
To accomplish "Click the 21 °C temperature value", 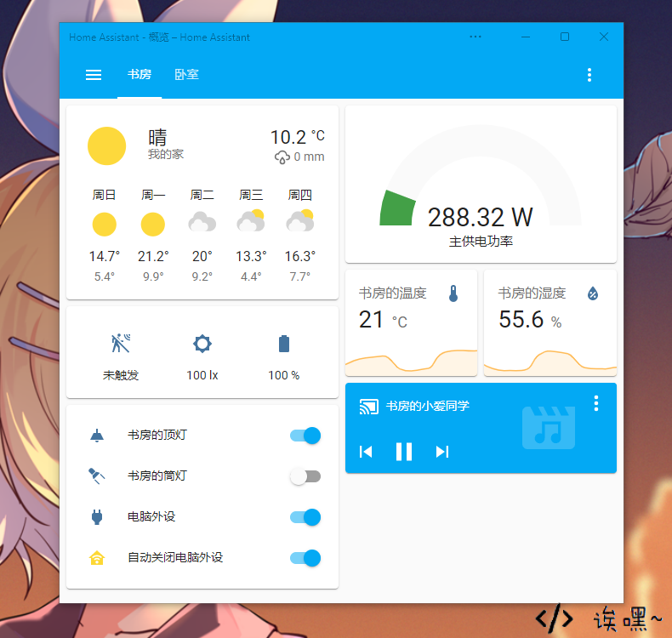I will pos(383,320).
